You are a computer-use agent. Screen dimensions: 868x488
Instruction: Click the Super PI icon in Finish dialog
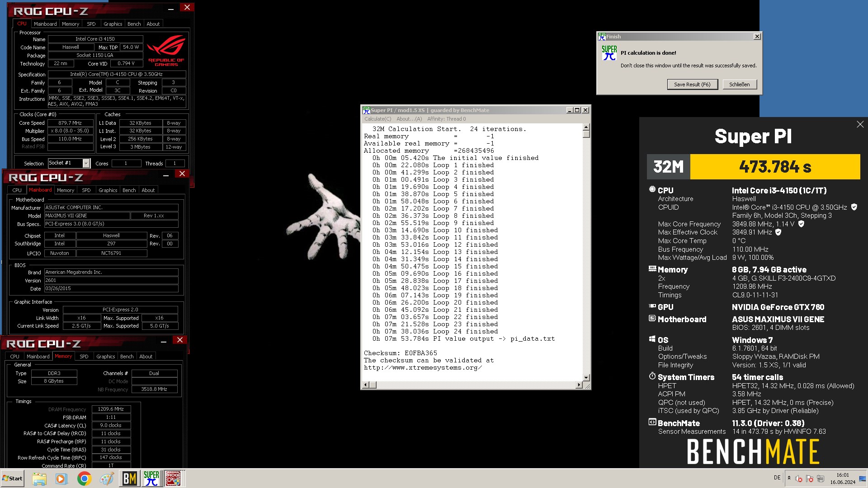tap(609, 53)
